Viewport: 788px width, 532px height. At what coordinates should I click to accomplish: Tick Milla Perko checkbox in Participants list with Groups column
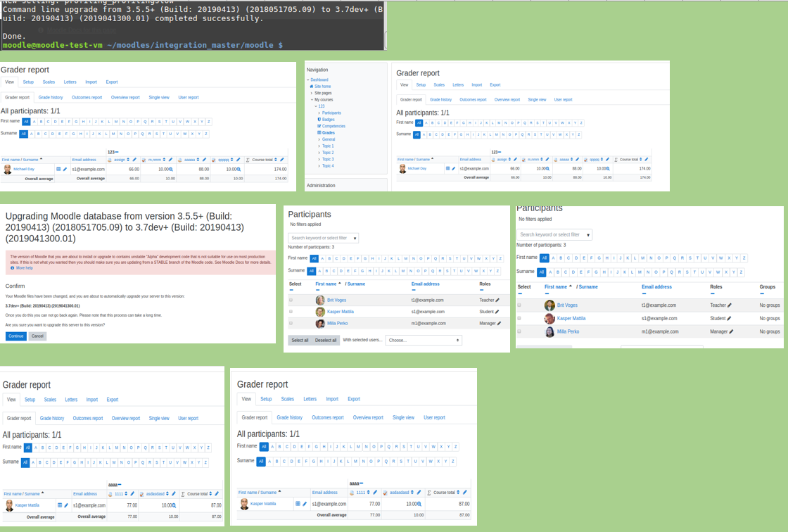click(520, 331)
